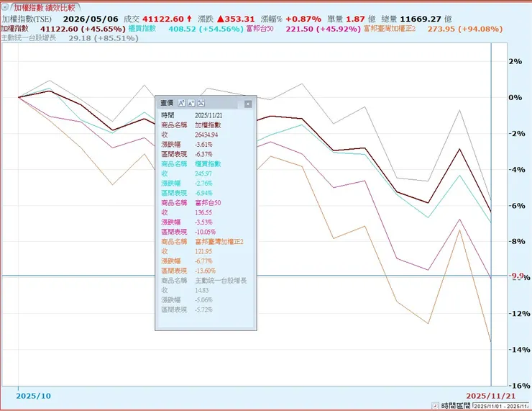Click the 136.55 close value in 查價 panel

(x=203, y=212)
